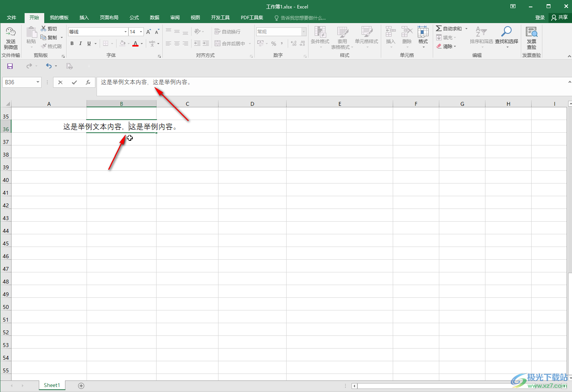
Task: Click the increase indent icon
Action: tap(206, 43)
